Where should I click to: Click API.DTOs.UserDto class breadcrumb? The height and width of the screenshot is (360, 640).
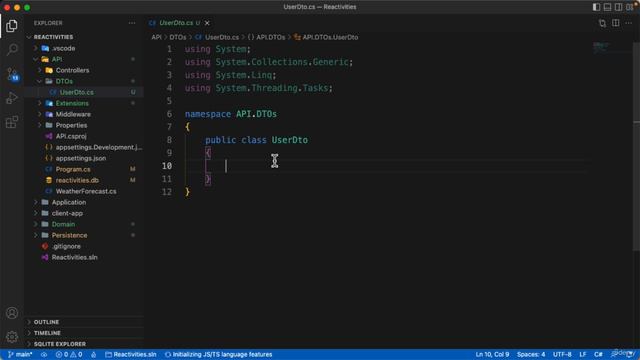[326, 37]
